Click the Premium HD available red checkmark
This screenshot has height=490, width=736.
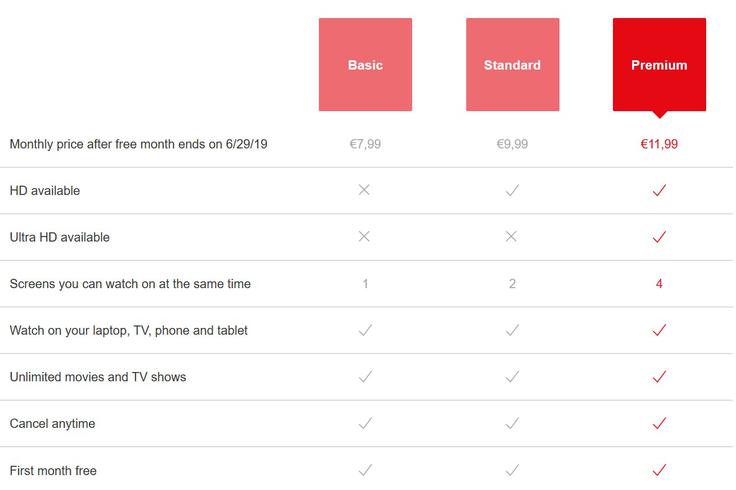pyautogui.click(x=659, y=190)
